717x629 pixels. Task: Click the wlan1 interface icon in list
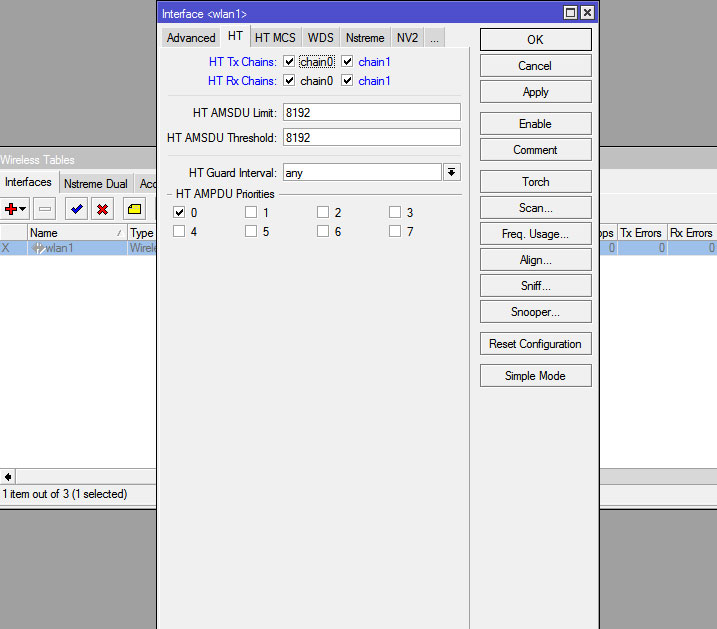tap(38, 248)
